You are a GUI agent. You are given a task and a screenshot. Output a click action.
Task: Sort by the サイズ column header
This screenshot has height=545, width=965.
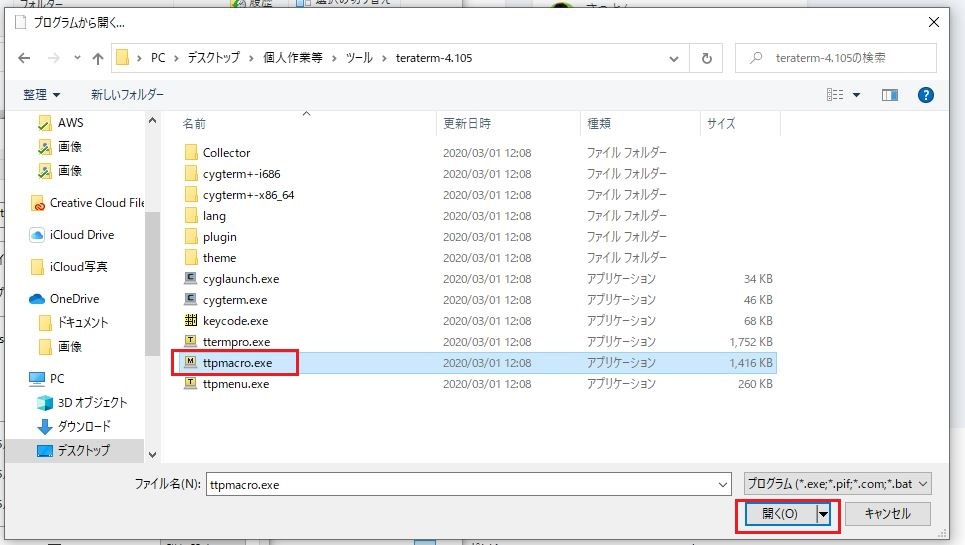721,124
